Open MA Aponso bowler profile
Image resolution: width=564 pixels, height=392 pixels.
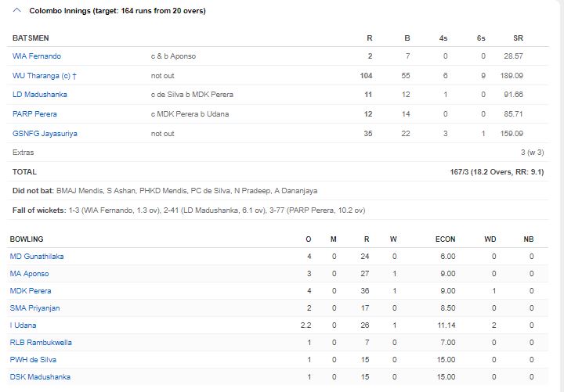click(x=29, y=274)
